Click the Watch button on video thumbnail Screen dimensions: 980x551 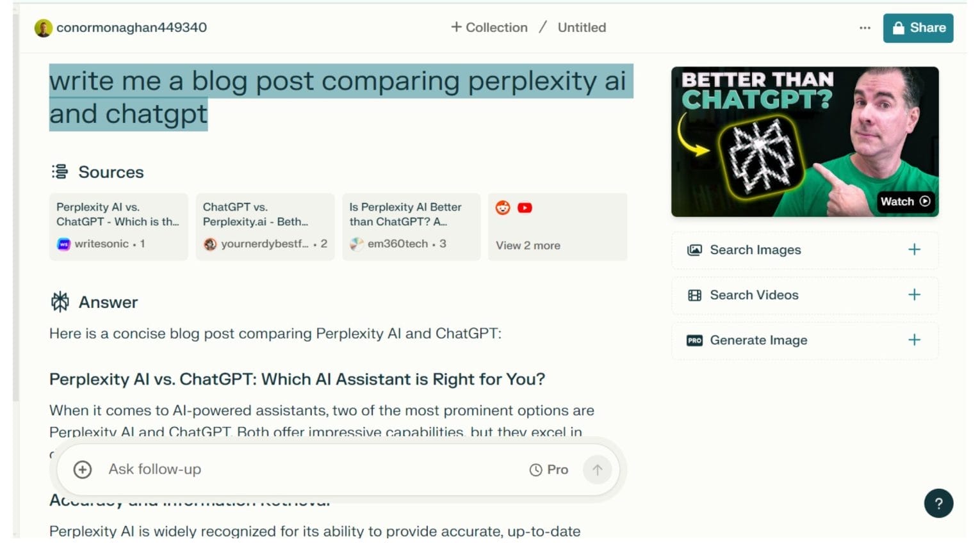click(905, 201)
